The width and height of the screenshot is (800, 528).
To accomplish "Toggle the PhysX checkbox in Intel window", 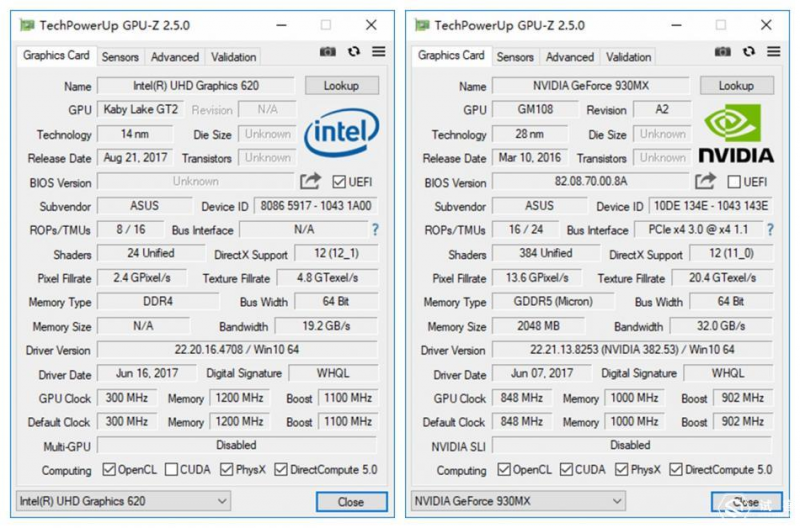I will coord(227,469).
